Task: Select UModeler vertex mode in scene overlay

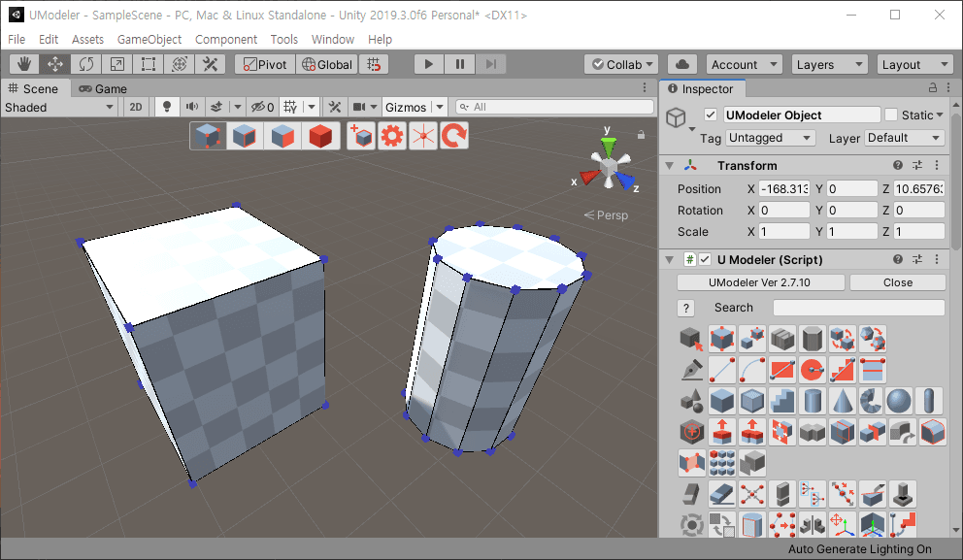Action: pyautogui.click(x=208, y=136)
